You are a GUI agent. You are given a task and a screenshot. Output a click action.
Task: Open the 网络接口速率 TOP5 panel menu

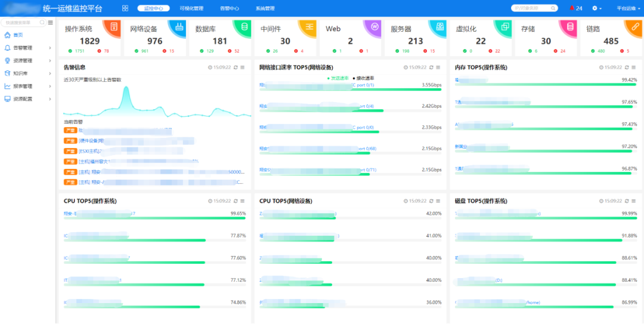click(438, 67)
